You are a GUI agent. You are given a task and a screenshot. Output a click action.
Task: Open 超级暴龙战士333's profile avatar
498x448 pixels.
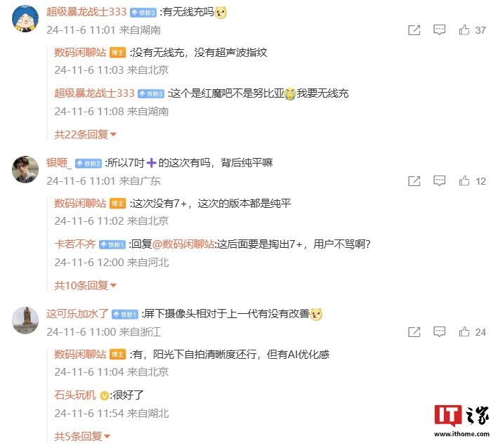(25, 18)
